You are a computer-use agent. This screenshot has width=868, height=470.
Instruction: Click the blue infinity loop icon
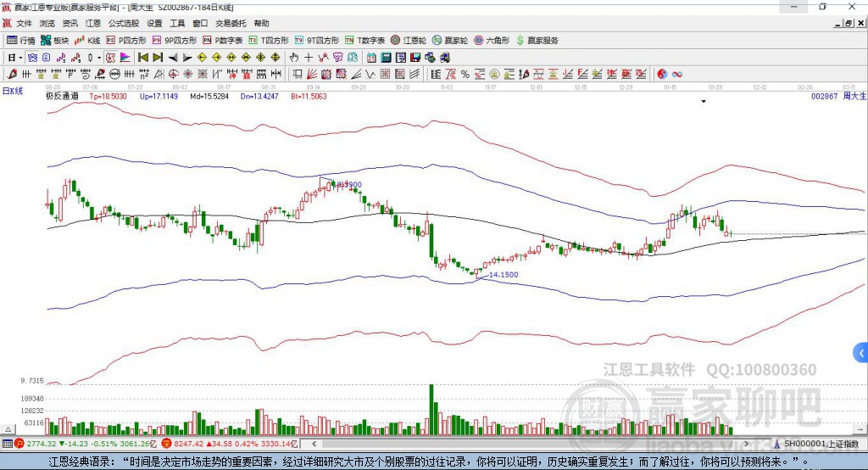tap(677, 75)
